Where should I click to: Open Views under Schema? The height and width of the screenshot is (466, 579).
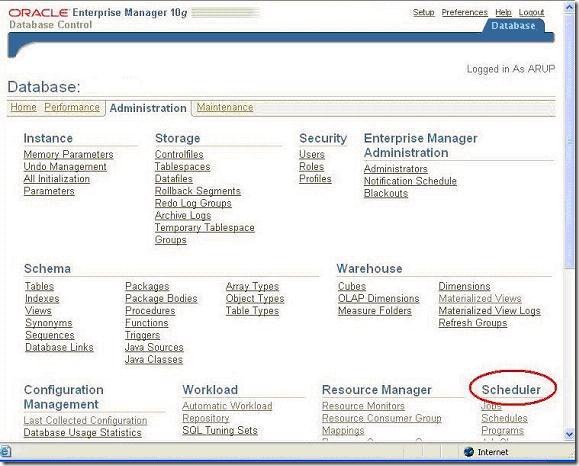38,311
